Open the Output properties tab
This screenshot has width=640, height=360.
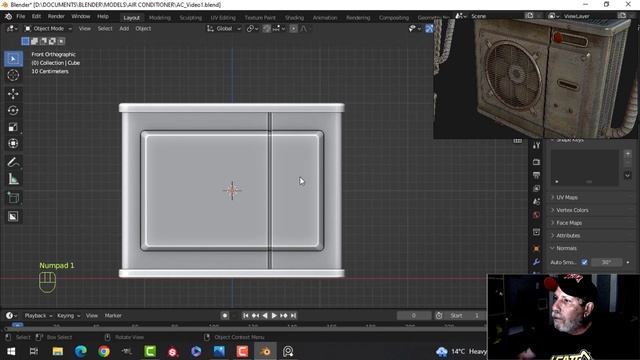coord(536,175)
